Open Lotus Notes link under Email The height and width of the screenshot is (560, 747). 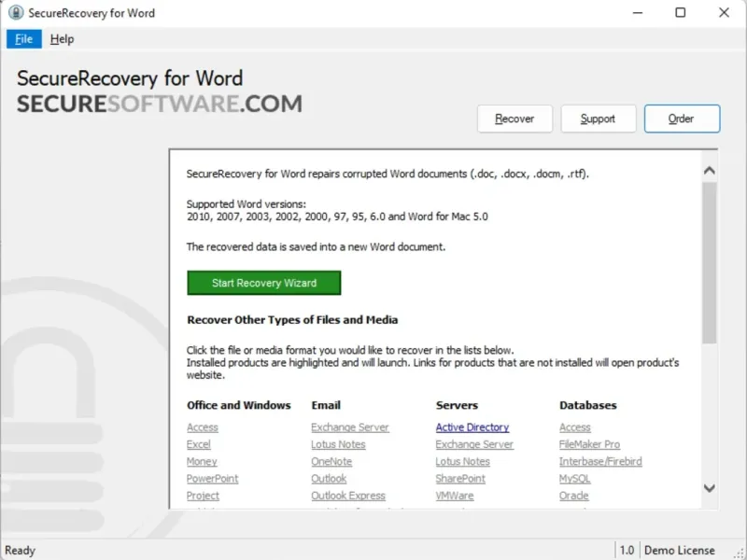pos(338,445)
